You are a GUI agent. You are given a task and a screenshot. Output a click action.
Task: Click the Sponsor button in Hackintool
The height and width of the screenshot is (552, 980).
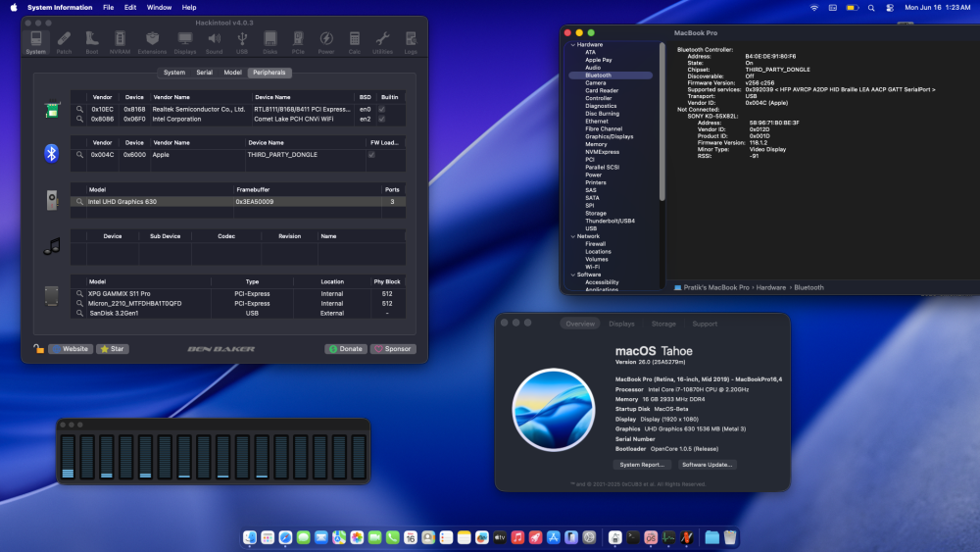click(393, 349)
